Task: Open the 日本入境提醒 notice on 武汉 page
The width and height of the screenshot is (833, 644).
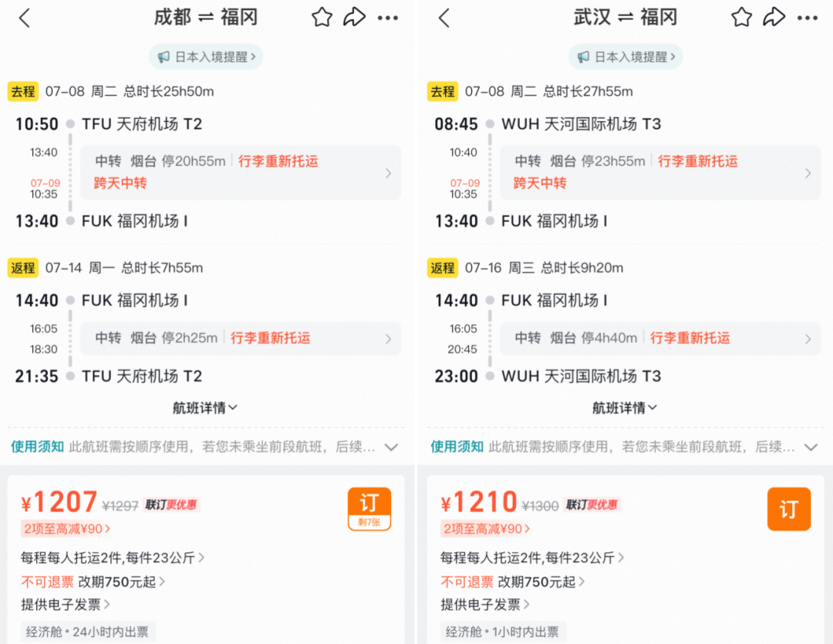Action: 625,56
